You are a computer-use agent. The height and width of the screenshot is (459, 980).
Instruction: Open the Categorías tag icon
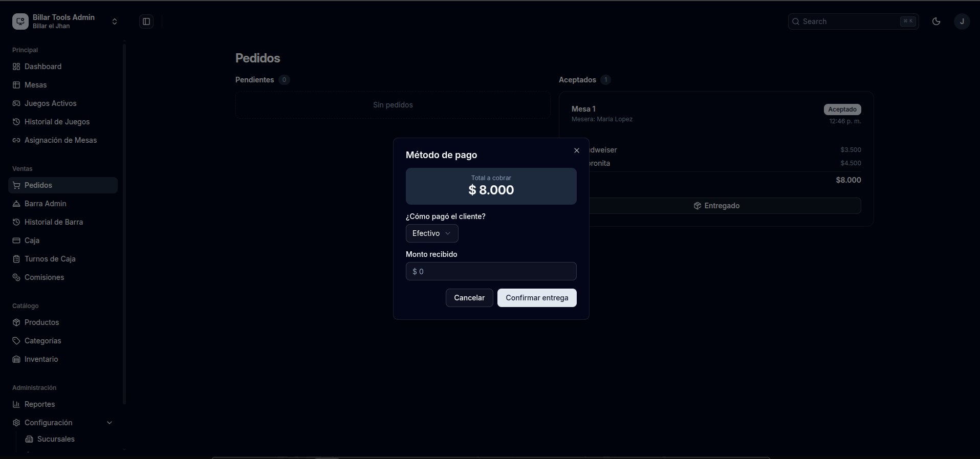pos(16,341)
